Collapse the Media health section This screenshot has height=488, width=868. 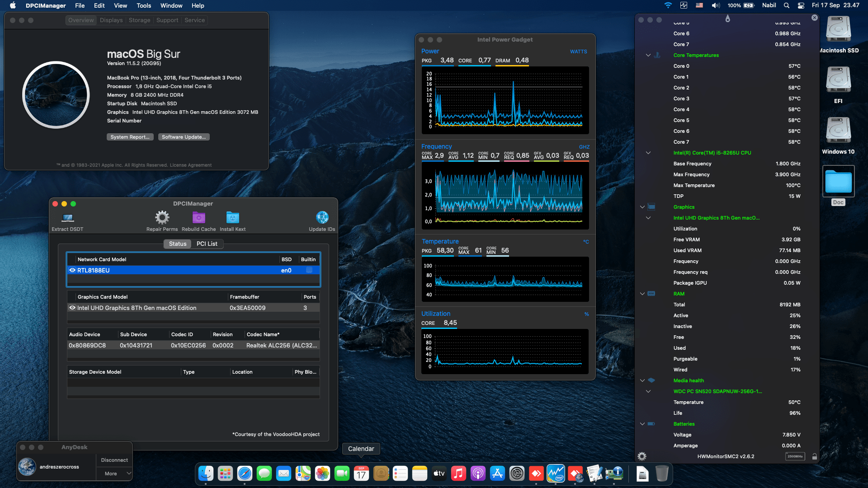[x=642, y=380]
